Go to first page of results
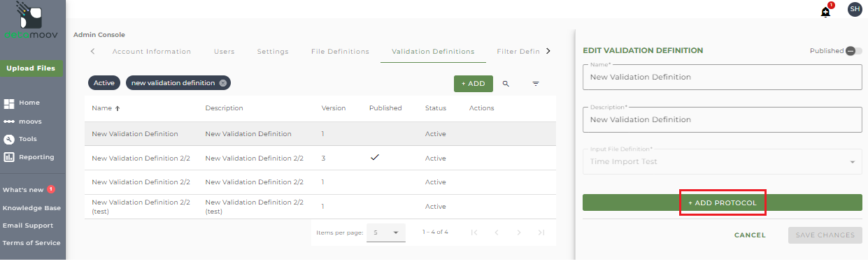The image size is (868, 266). (474, 232)
